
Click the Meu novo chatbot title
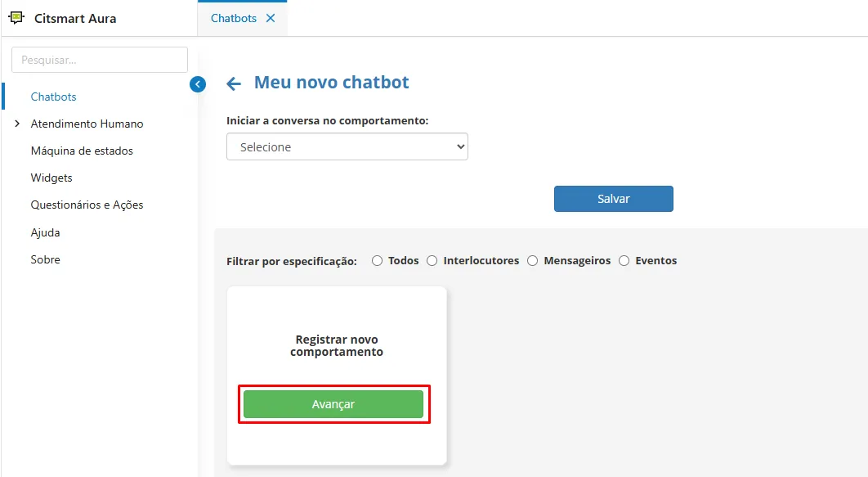(331, 82)
